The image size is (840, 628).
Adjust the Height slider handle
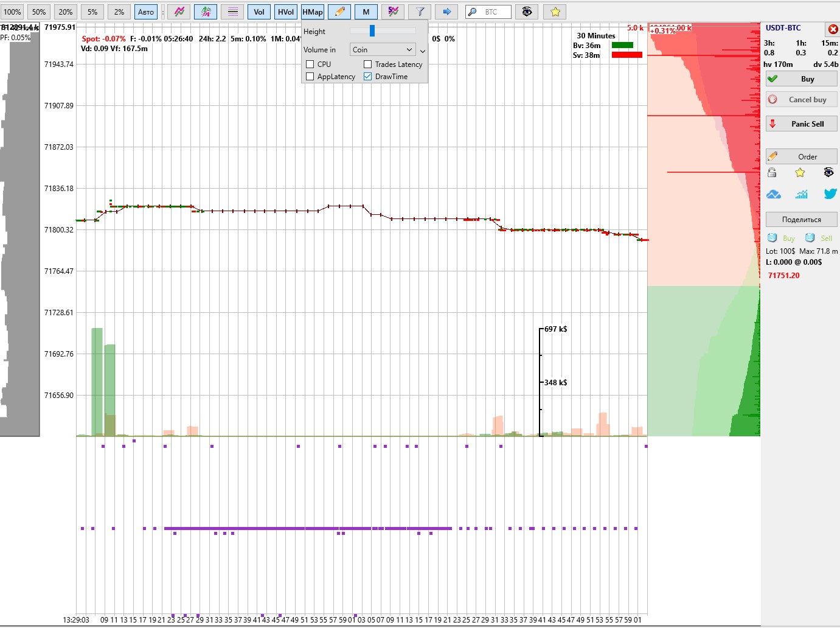(x=372, y=31)
